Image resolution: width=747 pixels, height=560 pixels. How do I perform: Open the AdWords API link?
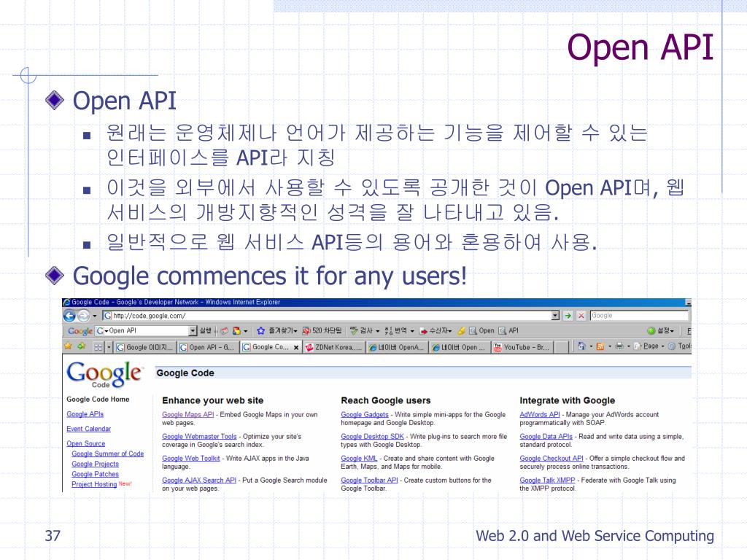point(540,415)
